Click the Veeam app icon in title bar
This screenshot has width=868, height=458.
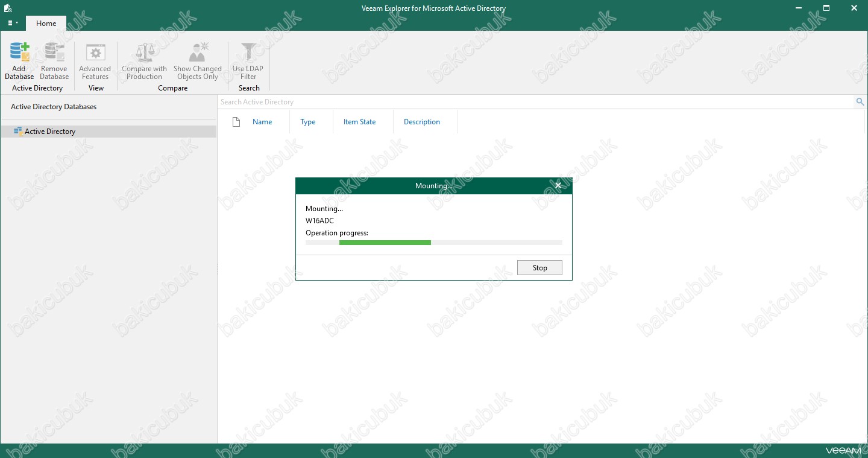pyautogui.click(x=8, y=8)
